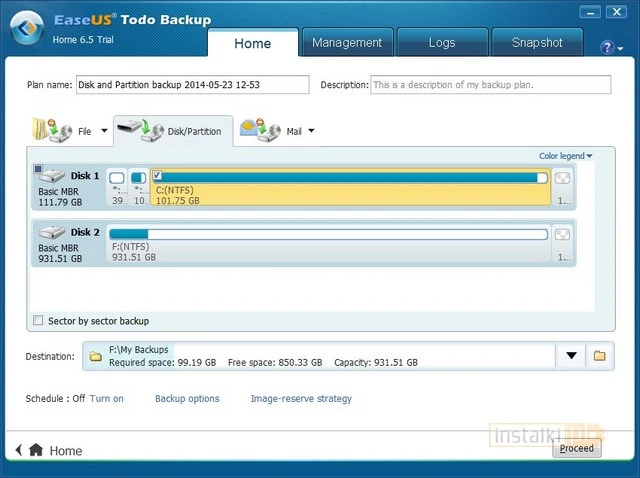Turn on the schedule link
This screenshot has width=640, height=478.
107,398
